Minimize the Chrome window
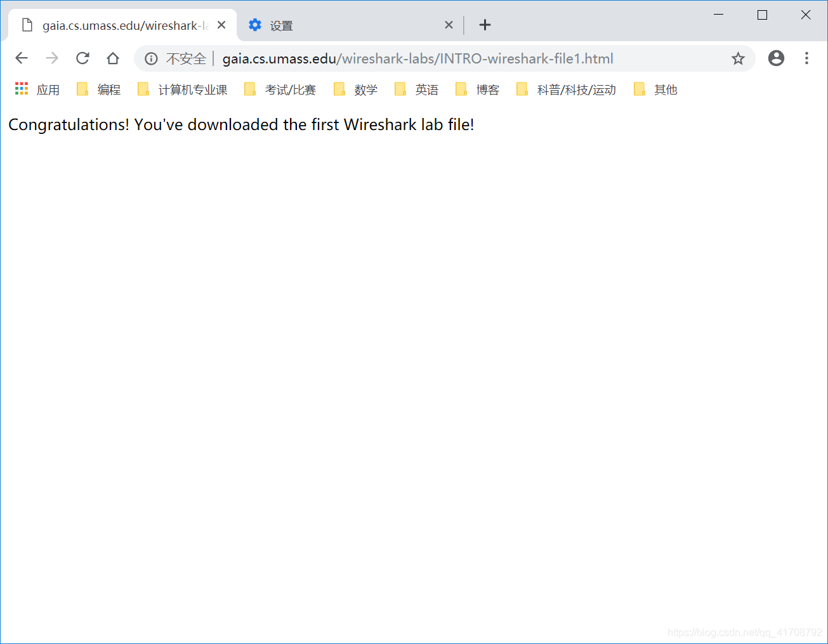 coord(719,15)
